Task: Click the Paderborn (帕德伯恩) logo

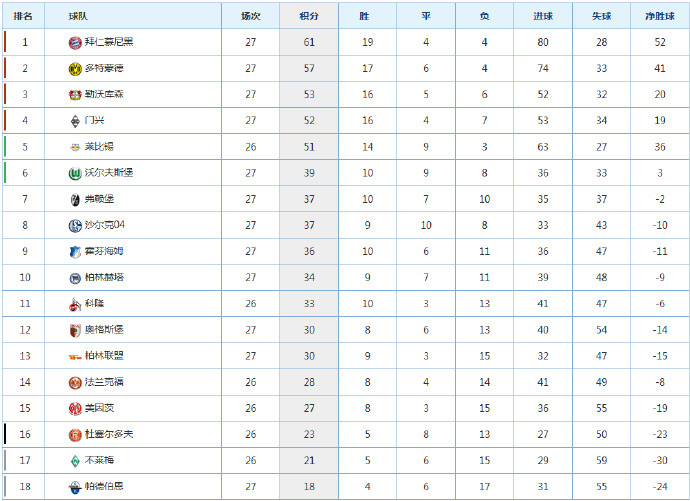Action: click(x=75, y=487)
